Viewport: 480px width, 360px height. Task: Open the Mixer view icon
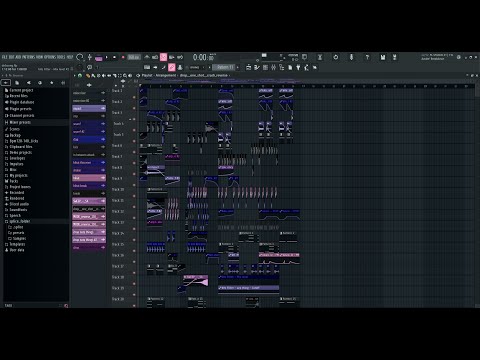click(x=274, y=67)
